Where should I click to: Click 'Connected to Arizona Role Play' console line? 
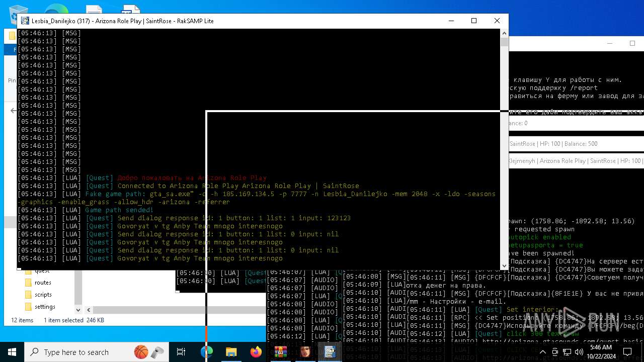click(x=188, y=186)
